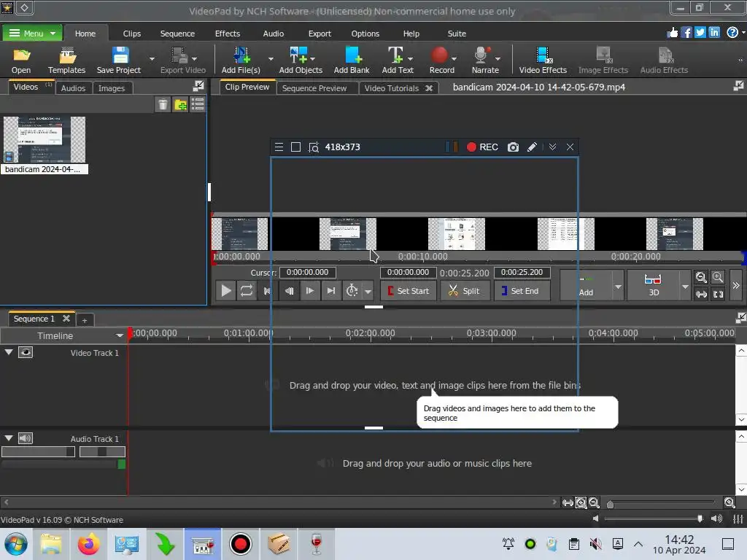Zoom out clip preview timeline magnifier
Viewport: 747px width, 560px height.
pos(701,278)
